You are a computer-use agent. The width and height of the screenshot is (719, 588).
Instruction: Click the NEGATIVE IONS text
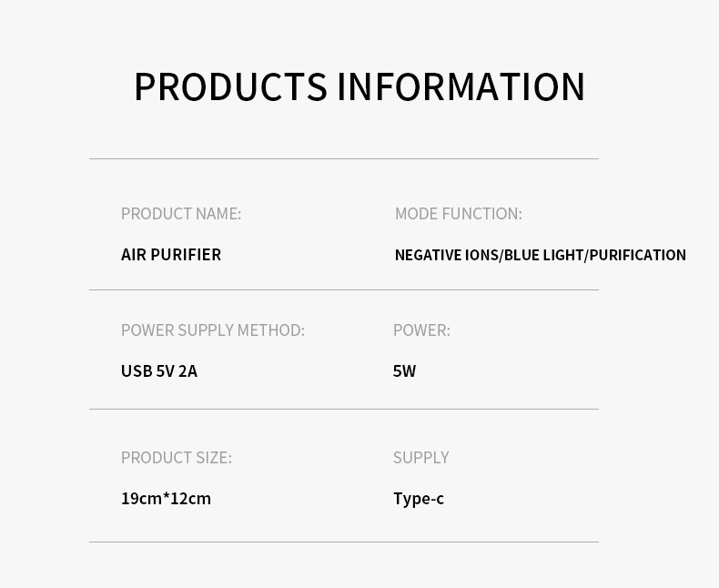pos(446,256)
